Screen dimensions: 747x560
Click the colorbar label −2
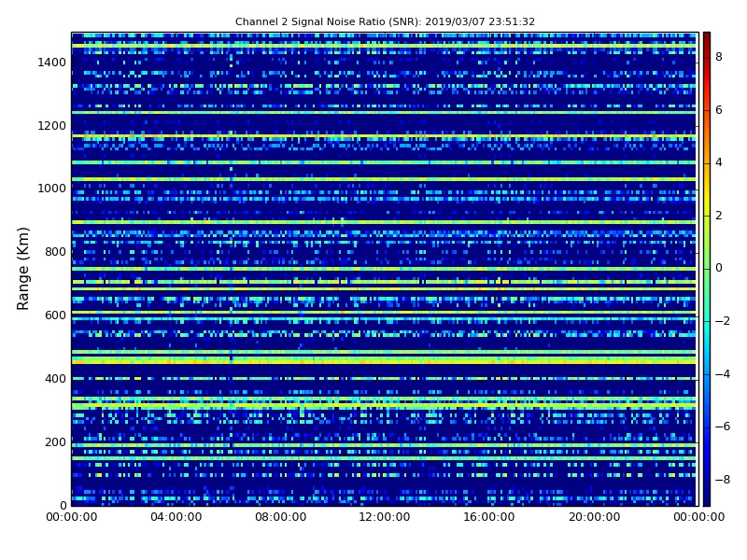coord(723,321)
